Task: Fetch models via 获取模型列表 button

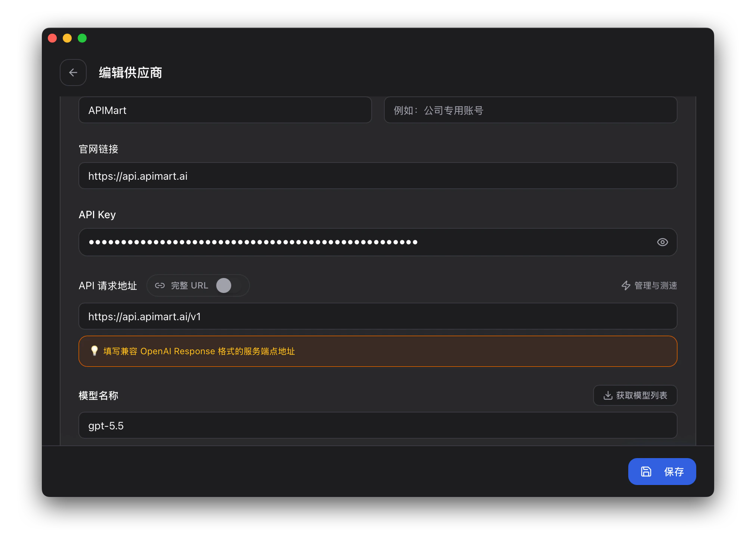Action: (x=635, y=395)
